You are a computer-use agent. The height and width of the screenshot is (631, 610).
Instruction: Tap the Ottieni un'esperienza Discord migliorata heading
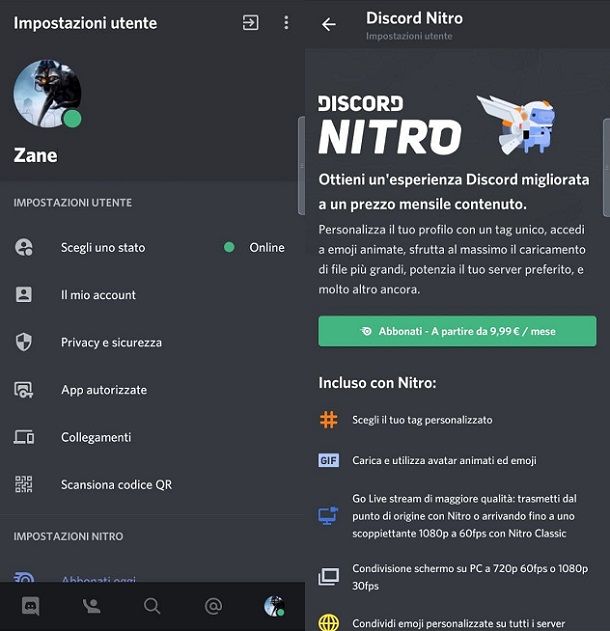[x=454, y=192]
